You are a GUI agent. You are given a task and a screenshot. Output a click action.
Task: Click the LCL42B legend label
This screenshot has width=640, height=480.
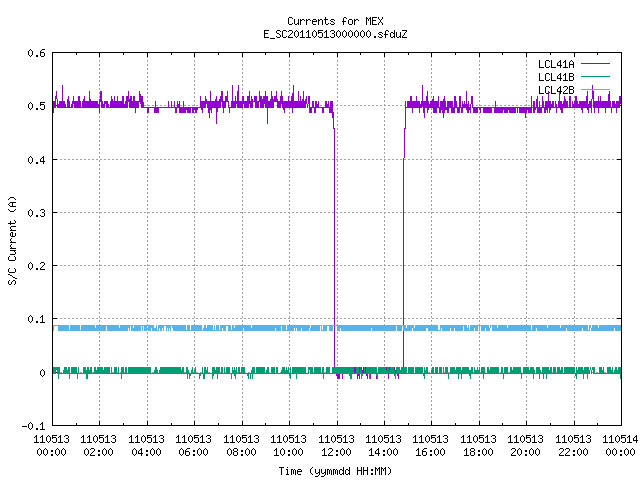point(556,90)
